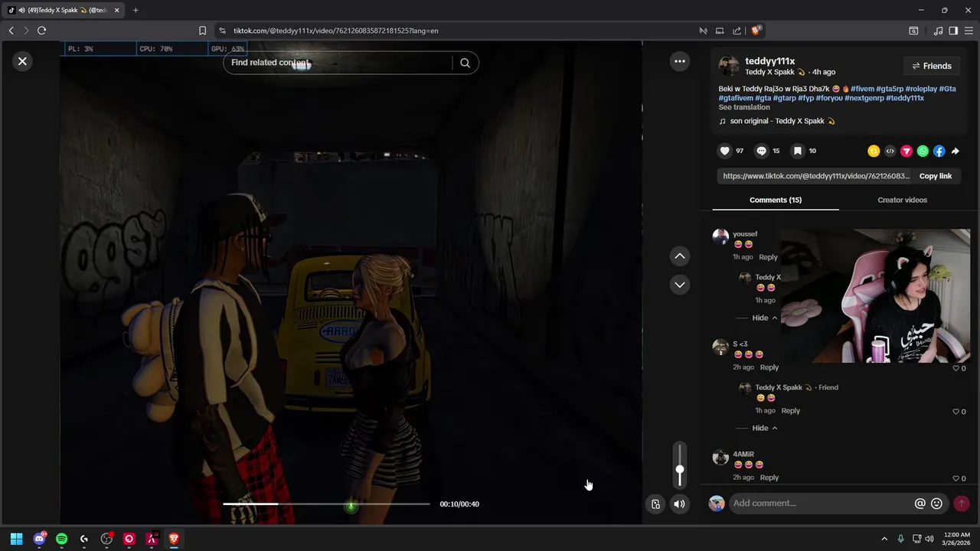This screenshot has height=551, width=980.
Task: Like the video with the heart icon
Action: pos(724,151)
